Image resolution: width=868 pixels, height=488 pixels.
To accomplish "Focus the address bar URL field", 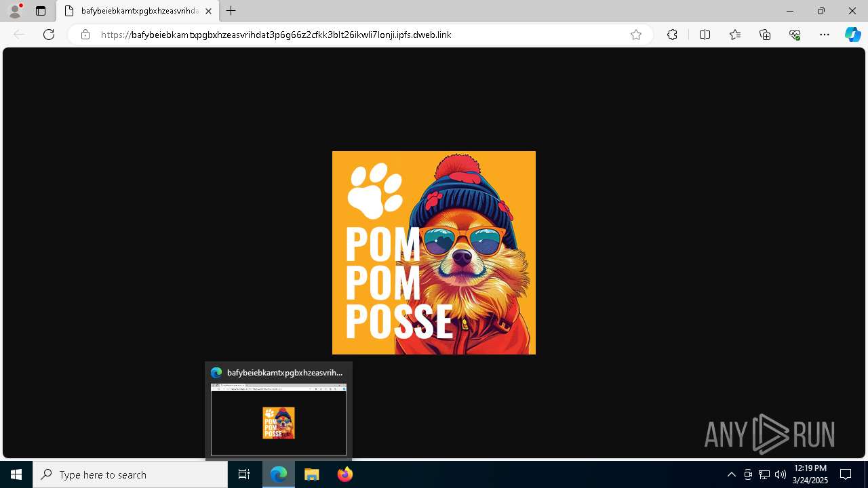I will (x=359, y=35).
